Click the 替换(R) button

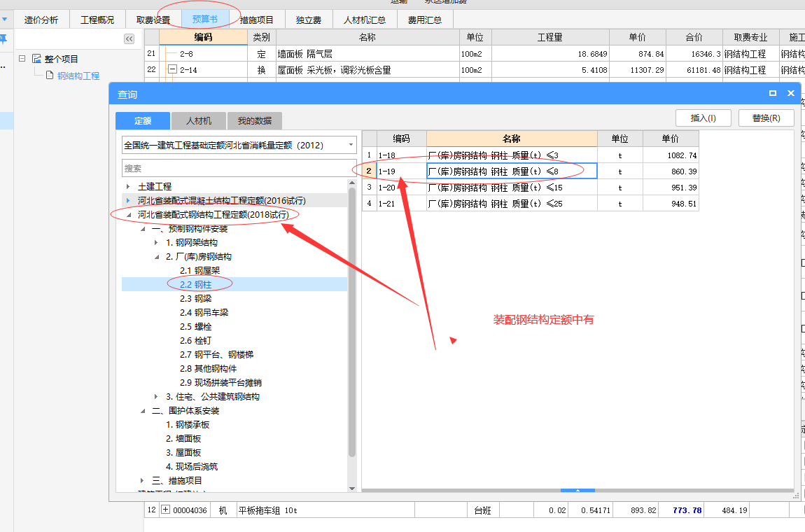click(x=766, y=118)
